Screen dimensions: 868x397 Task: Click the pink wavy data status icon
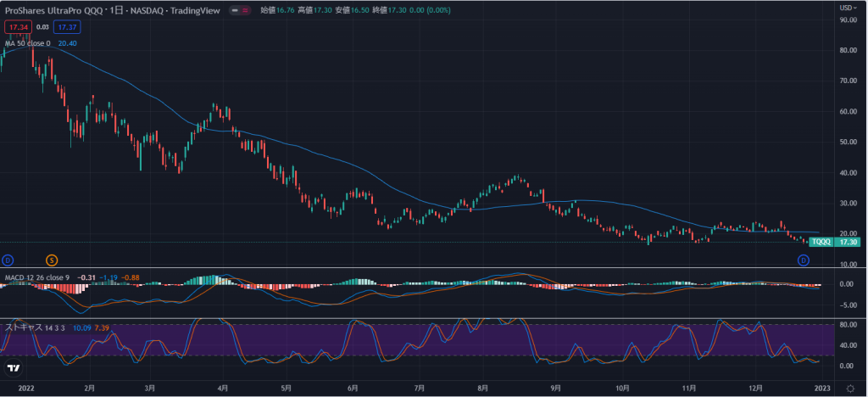pyautogui.click(x=245, y=10)
